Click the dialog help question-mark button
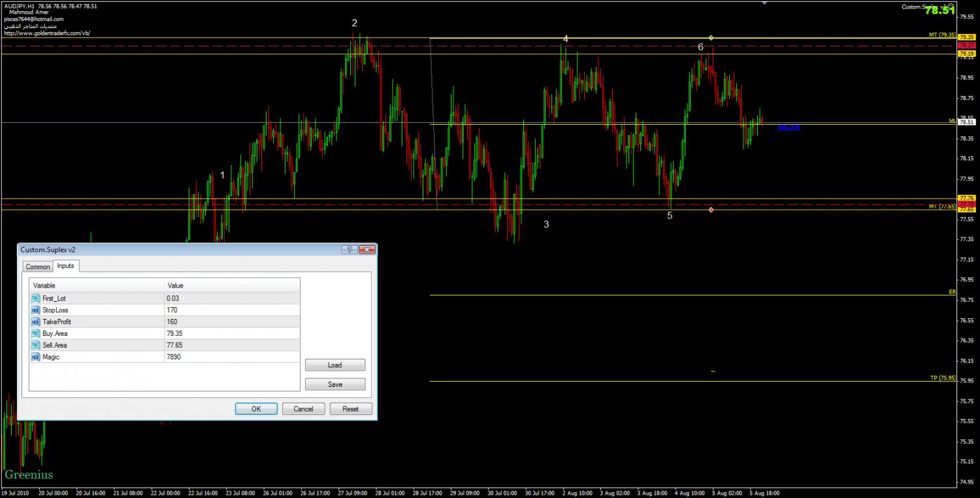 pos(349,250)
